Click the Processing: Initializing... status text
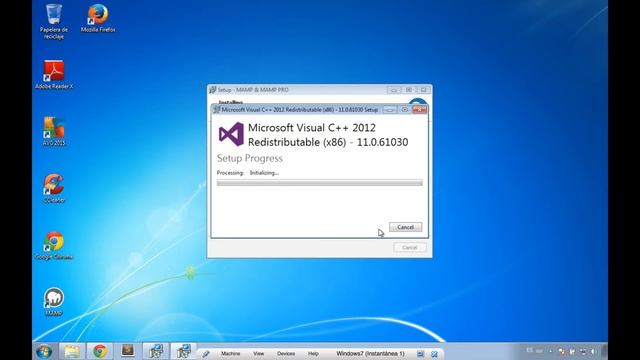The image size is (640, 360). click(248, 173)
